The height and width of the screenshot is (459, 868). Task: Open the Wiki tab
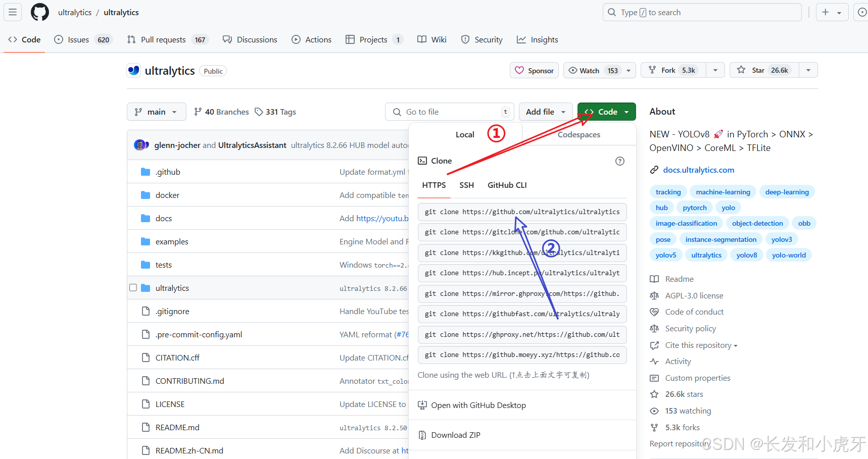coord(432,40)
